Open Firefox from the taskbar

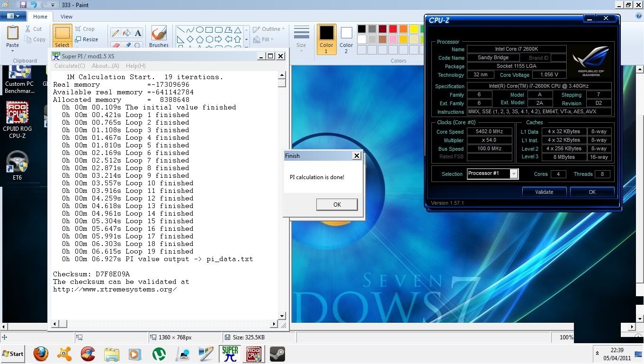point(41,354)
